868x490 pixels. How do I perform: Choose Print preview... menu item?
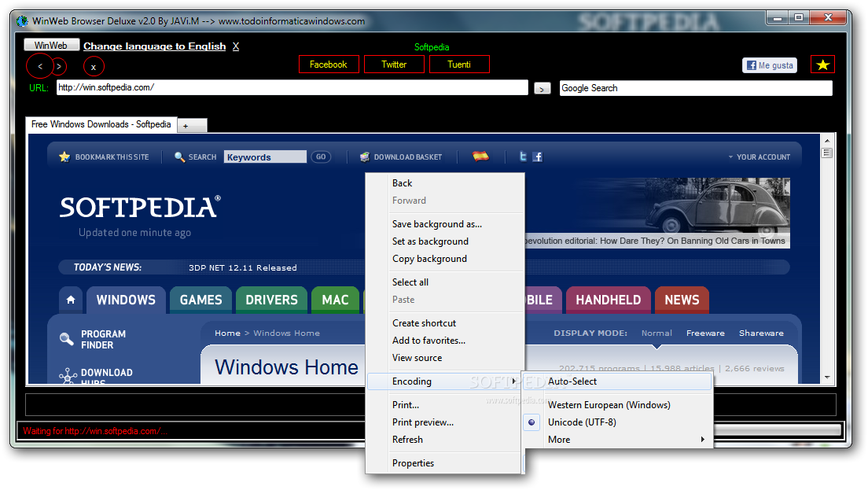coord(444,422)
